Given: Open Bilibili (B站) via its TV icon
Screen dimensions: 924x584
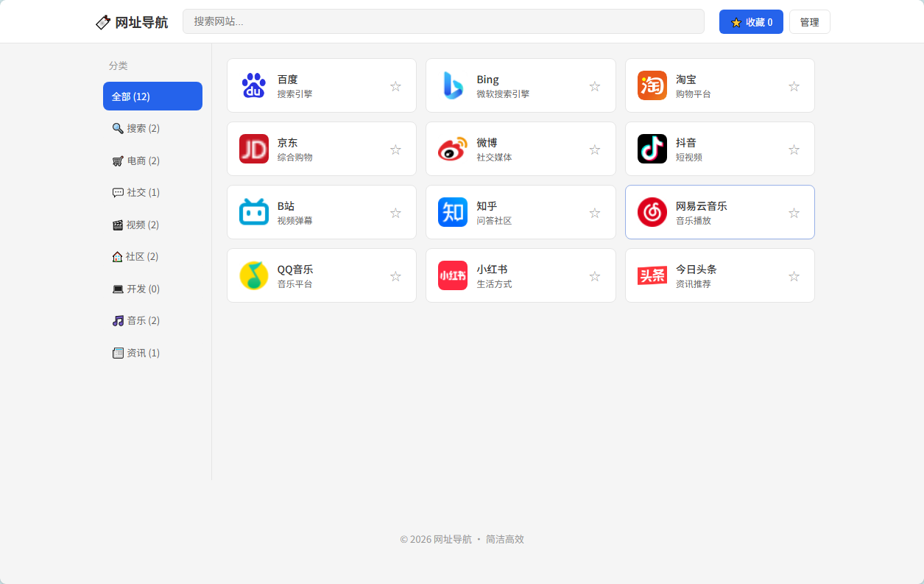Looking at the screenshot, I should [x=253, y=212].
